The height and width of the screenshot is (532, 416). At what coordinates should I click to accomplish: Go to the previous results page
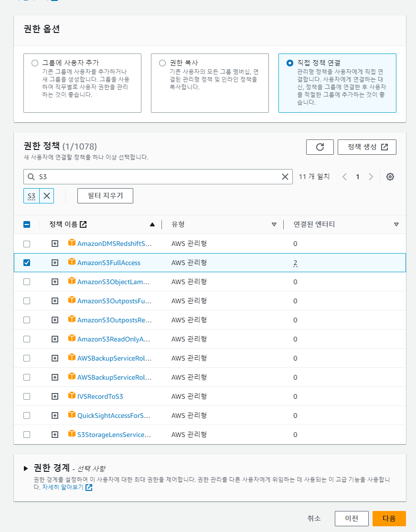point(344,177)
